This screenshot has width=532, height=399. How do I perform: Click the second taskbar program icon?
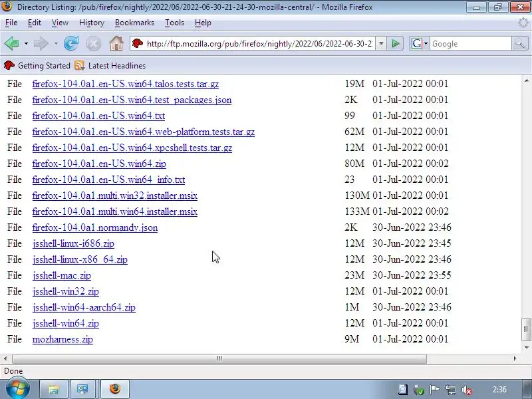[82, 389]
